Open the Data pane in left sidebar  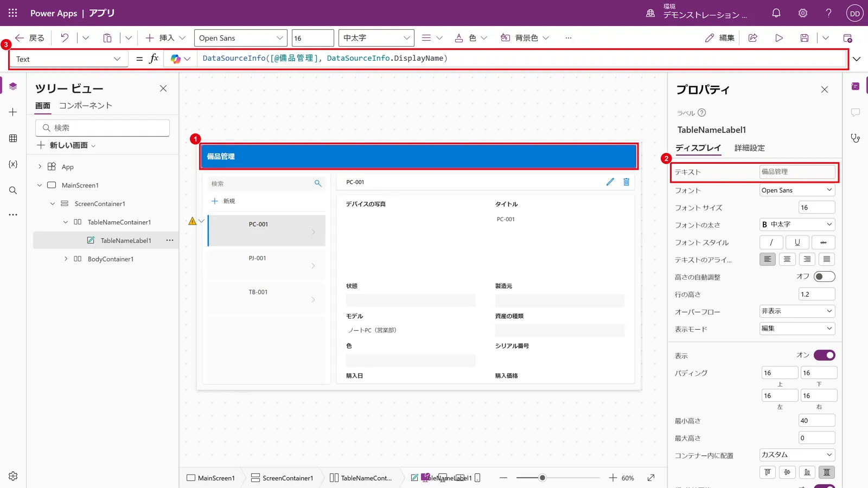point(13,138)
